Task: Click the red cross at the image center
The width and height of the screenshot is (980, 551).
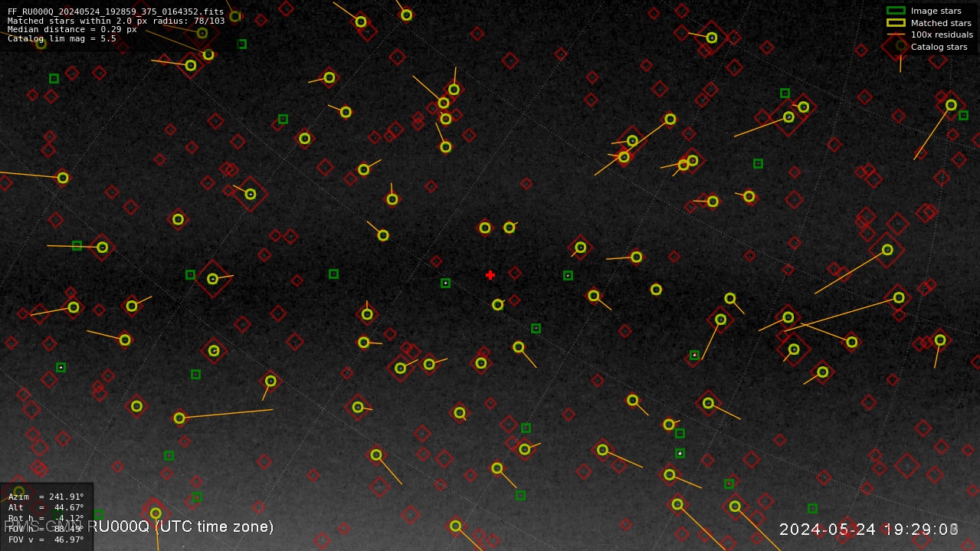Action: click(x=490, y=275)
